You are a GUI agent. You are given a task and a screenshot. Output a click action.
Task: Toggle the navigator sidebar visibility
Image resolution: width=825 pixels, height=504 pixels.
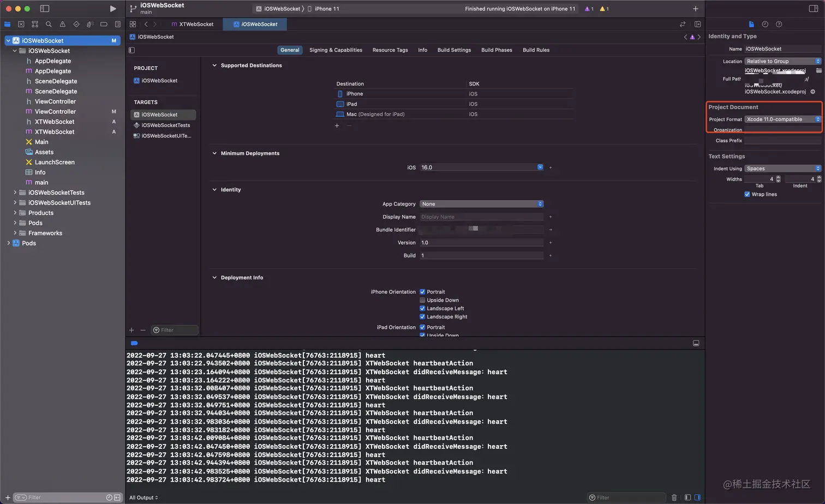45,9
